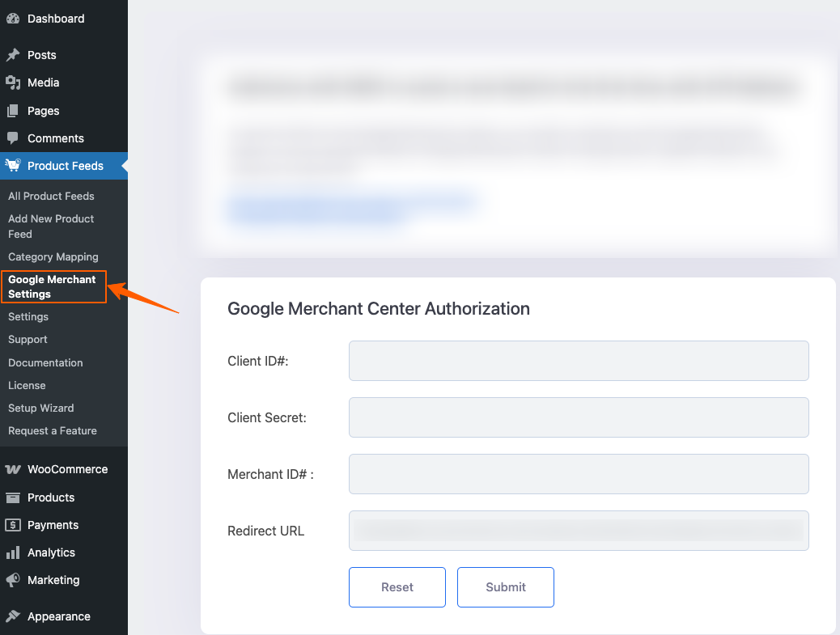Choose Add New Product Feed
The width and height of the screenshot is (840, 635).
point(51,226)
